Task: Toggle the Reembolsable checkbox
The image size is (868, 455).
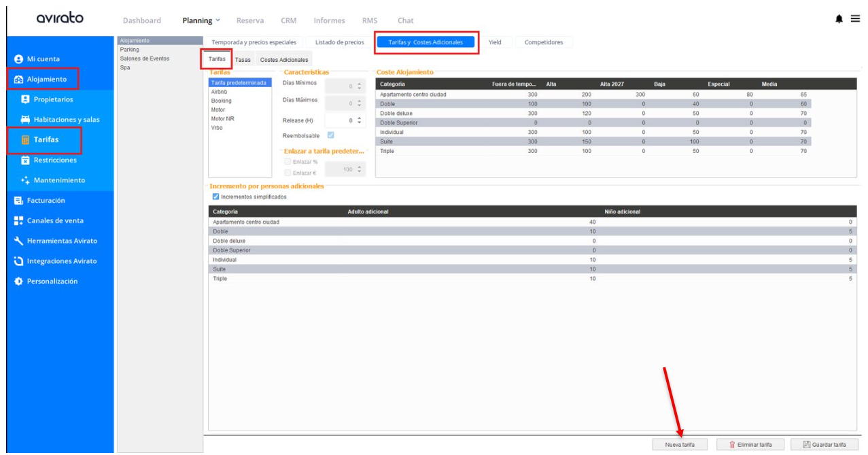Action: (331, 135)
